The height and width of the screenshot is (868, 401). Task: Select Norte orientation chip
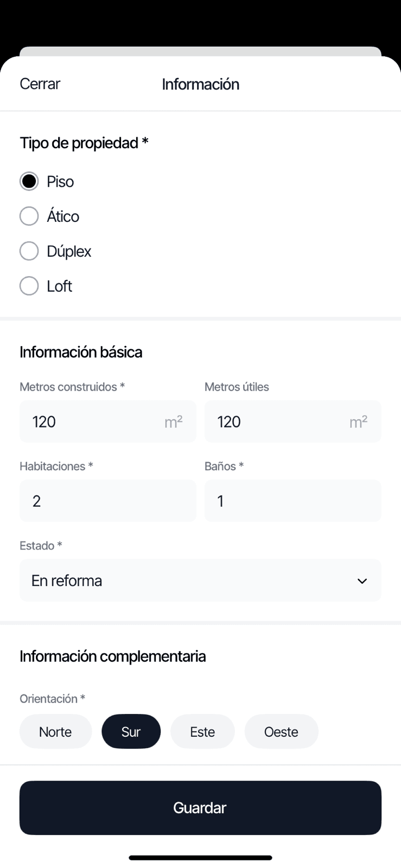click(x=55, y=732)
